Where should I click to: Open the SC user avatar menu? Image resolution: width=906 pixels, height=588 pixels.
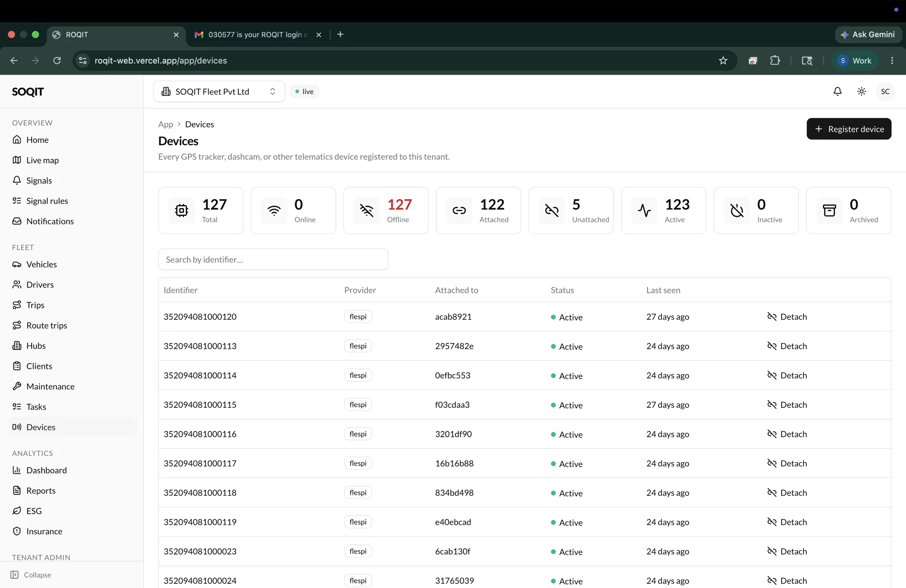pyautogui.click(x=885, y=91)
